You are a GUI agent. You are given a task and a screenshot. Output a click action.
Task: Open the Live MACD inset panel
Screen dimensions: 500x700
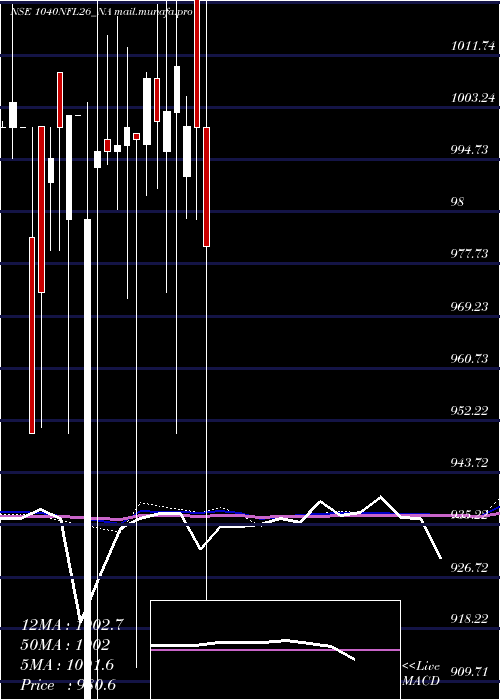(x=275, y=650)
